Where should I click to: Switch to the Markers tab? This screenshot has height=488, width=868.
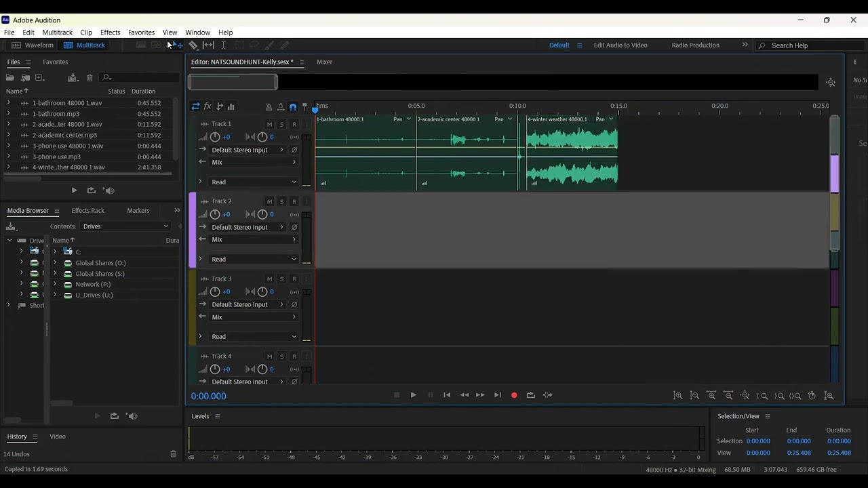pos(138,211)
